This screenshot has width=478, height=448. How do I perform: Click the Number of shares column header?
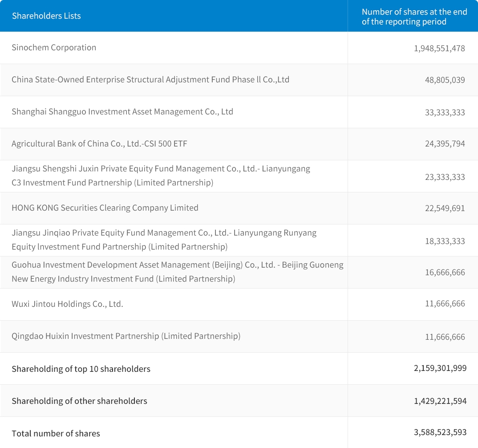[414, 17]
